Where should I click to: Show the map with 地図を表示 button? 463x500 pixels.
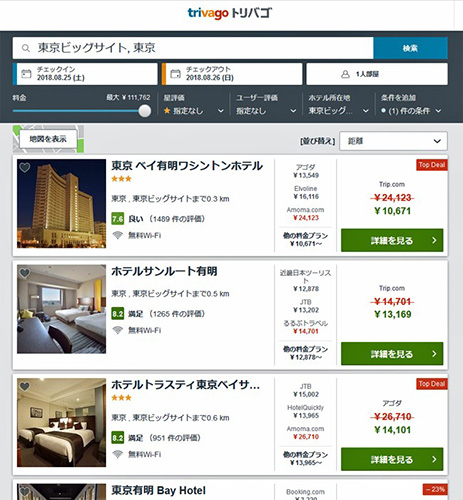click(x=48, y=139)
